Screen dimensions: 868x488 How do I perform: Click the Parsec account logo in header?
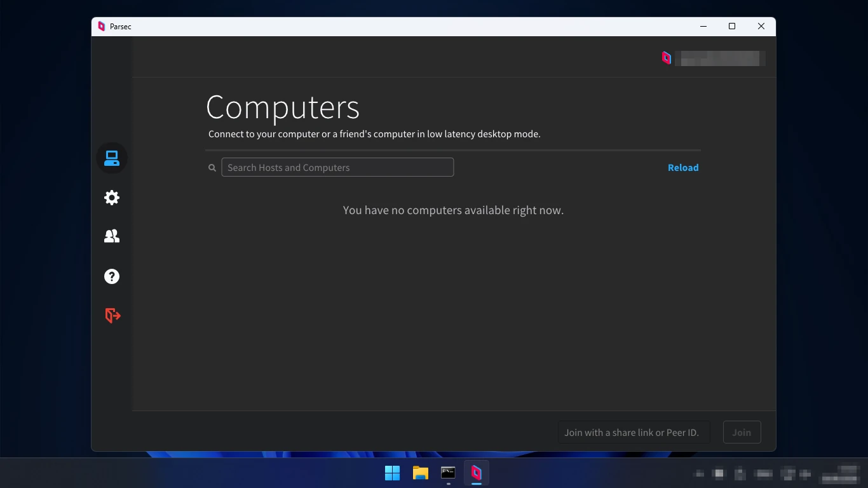coord(667,58)
